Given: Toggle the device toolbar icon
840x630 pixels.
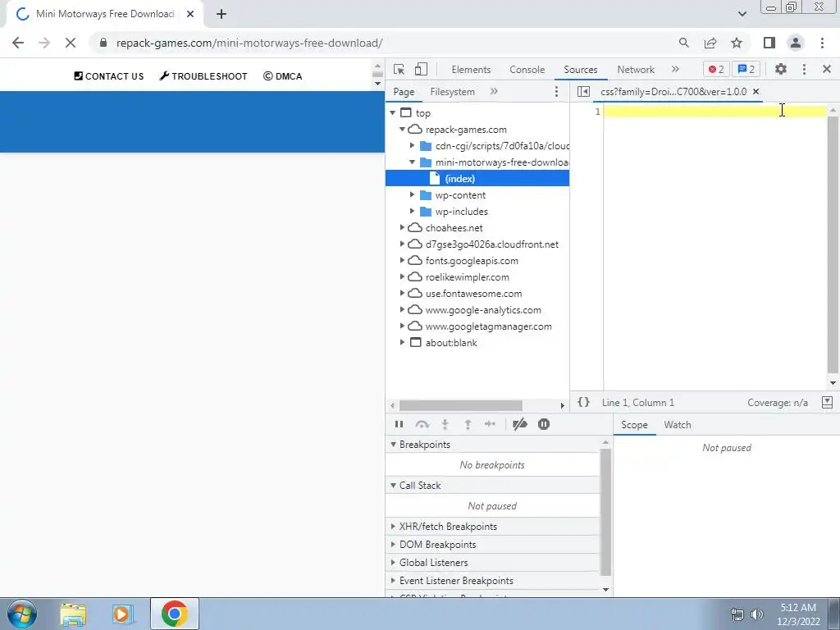Looking at the screenshot, I should click(x=421, y=69).
